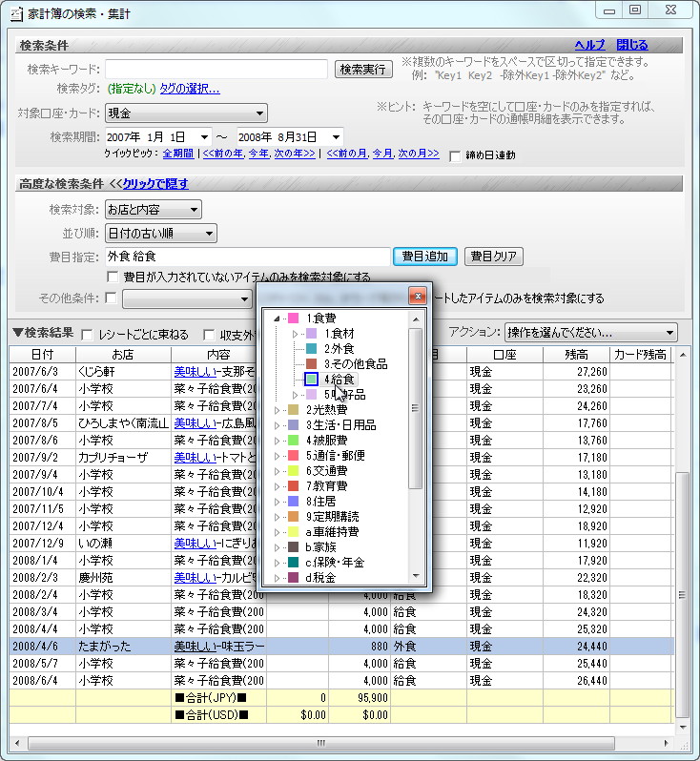The image size is (700, 761).
Task: Close the category picker popup
Action: point(418,296)
